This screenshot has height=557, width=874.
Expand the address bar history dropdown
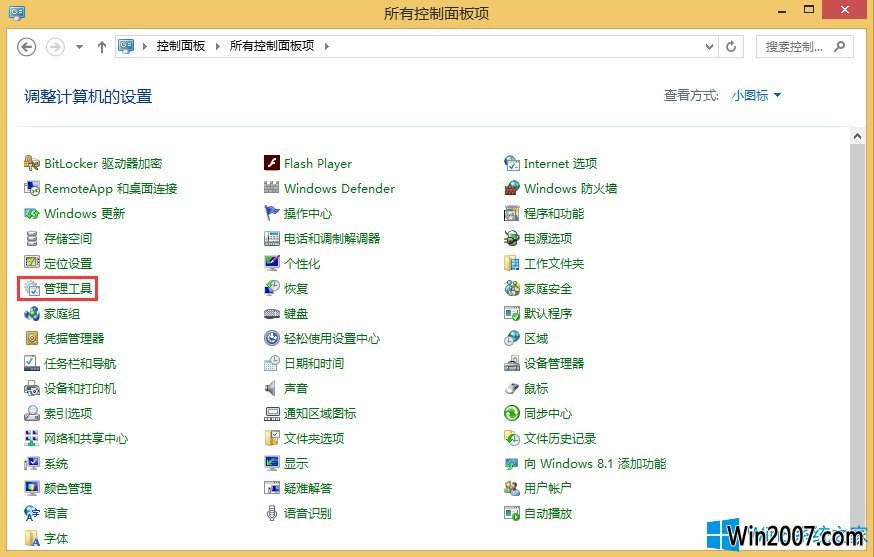[709, 47]
